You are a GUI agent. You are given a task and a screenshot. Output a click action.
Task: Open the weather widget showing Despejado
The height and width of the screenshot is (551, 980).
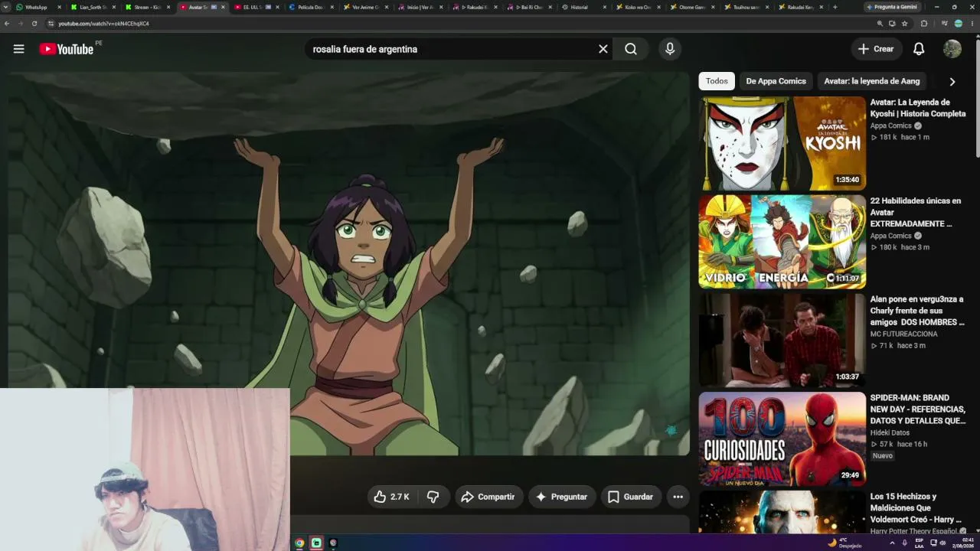pyautogui.click(x=844, y=543)
